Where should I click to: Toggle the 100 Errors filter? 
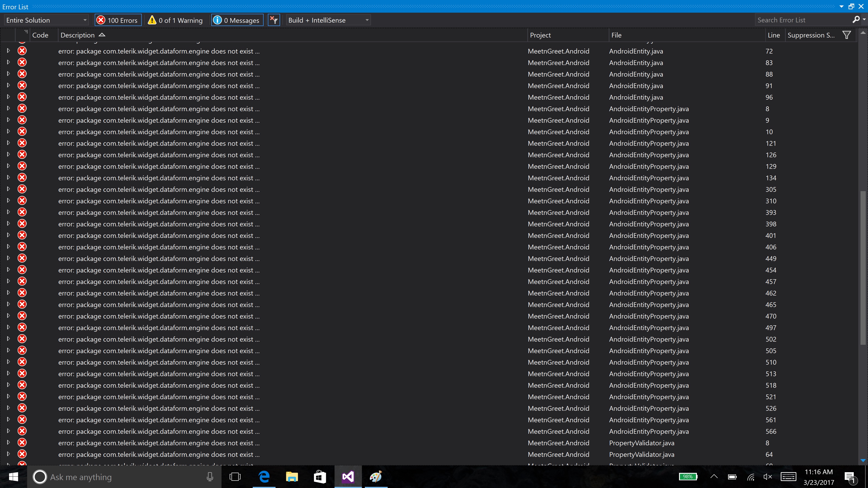tap(117, 20)
